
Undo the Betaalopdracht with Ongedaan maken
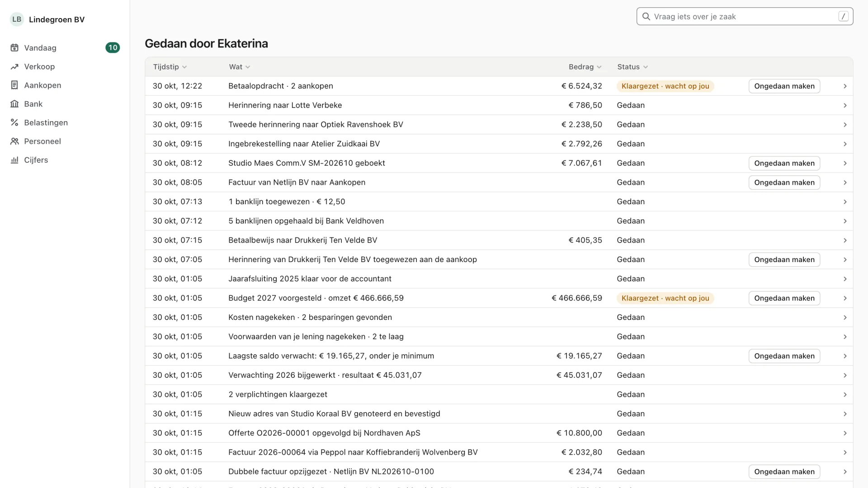point(784,86)
